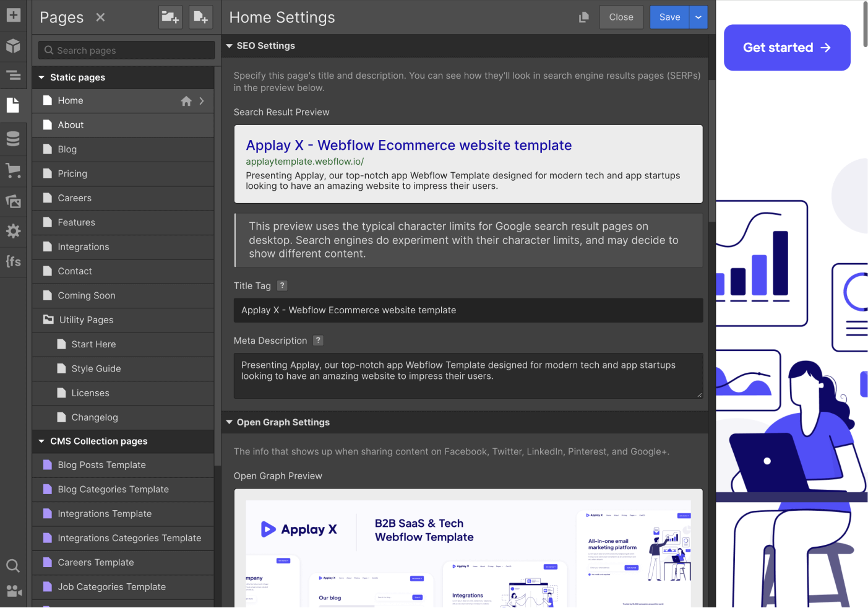Select the Integrations page
868x608 pixels.
coord(123,247)
